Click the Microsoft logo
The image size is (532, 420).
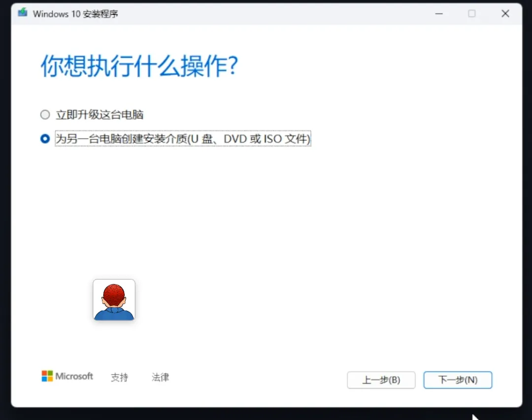[x=67, y=376]
